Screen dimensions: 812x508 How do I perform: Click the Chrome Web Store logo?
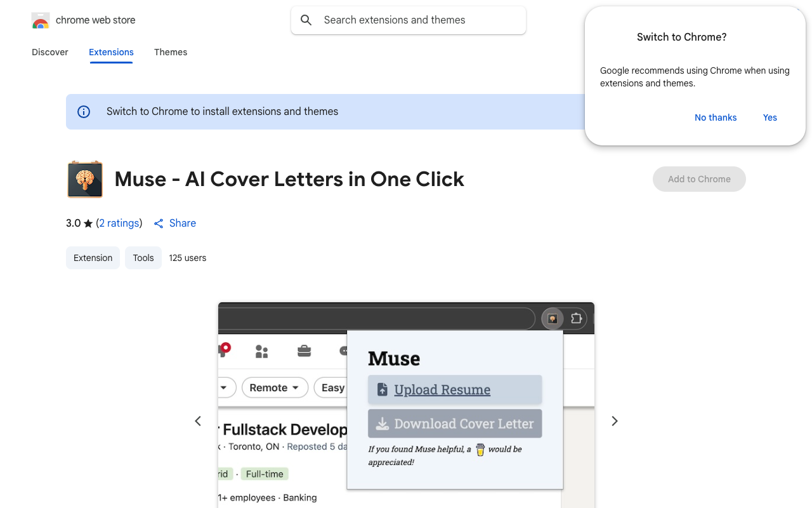point(41,20)
